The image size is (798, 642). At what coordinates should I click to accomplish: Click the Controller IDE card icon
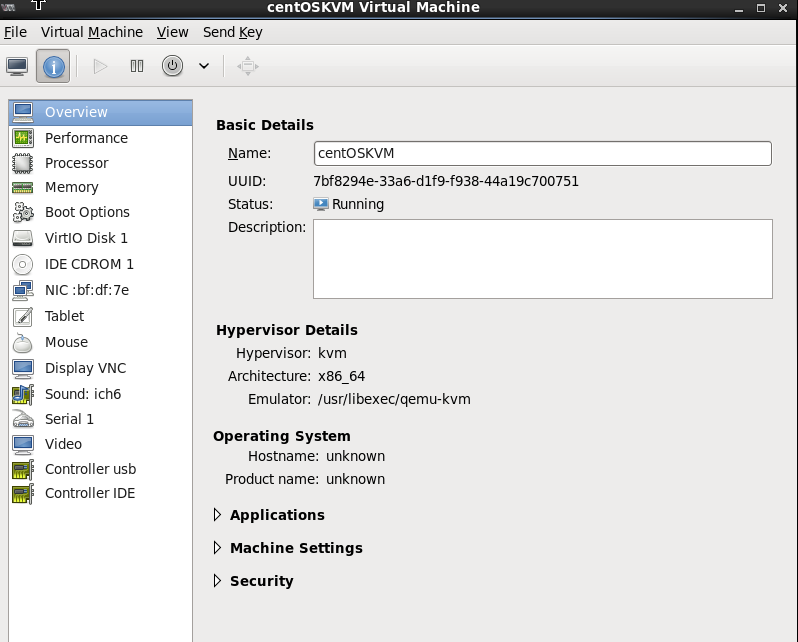coord(23,494)
